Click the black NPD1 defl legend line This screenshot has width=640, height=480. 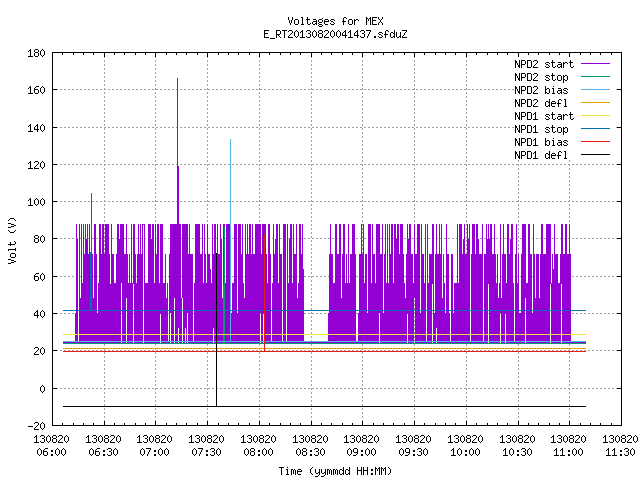[x=596, y=155]
